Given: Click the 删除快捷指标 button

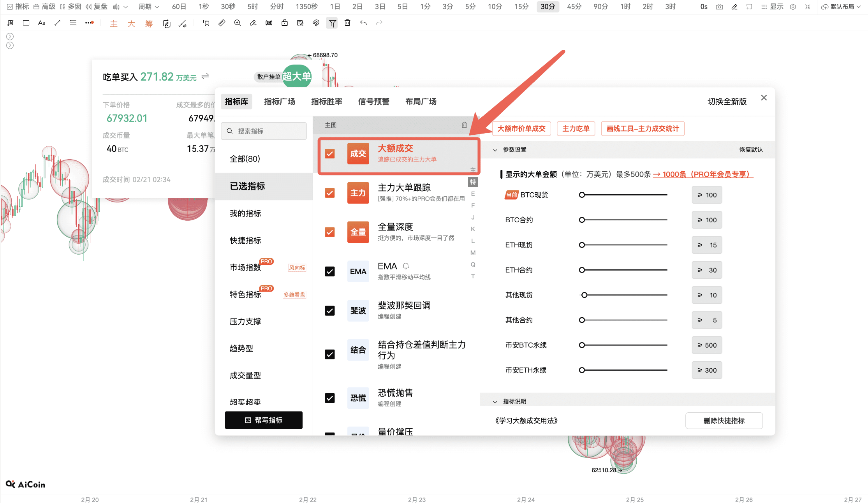Looking at the screenshot, I should [x=724, y=420].
